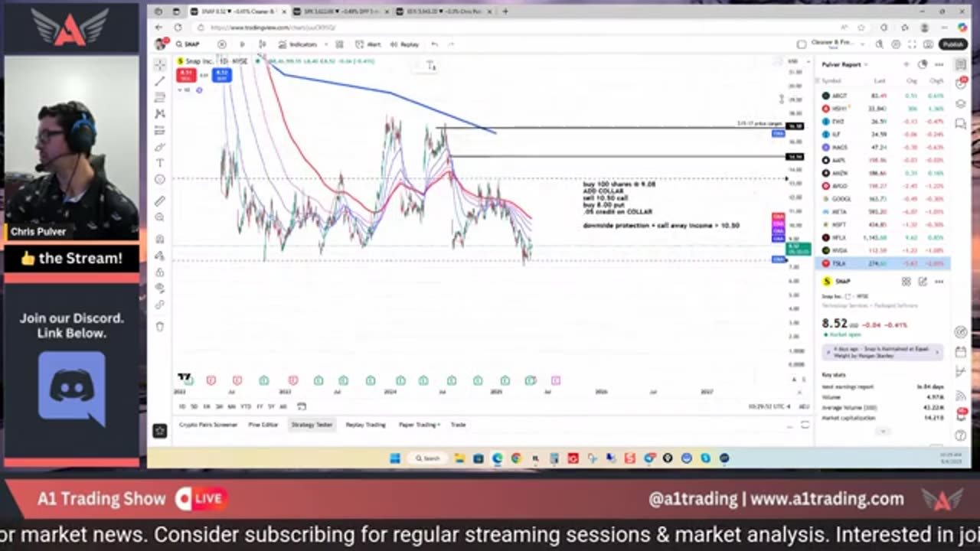The image size is (980, 551).
Task: Open the SNAP details grid view icon
Action: (906, 282)
